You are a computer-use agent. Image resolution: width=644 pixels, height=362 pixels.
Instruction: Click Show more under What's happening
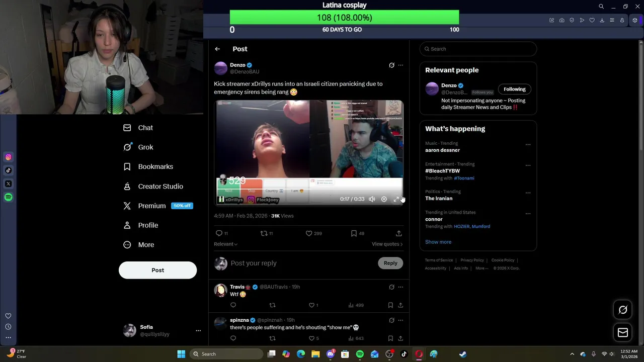(x=438, y=242)
